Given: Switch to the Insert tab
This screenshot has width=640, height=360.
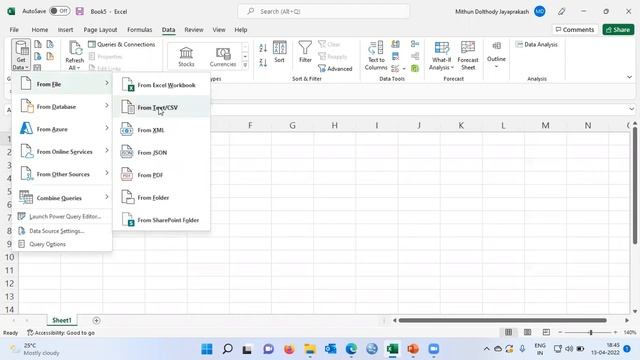Looking at the screenshot, I should coord(65,29).
